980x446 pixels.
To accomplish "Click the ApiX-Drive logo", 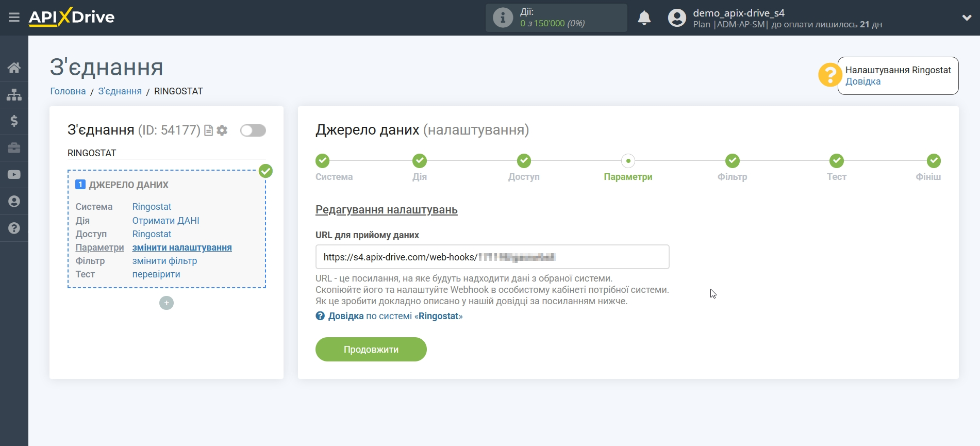I will pyautogui.click(x=72, y=17).
